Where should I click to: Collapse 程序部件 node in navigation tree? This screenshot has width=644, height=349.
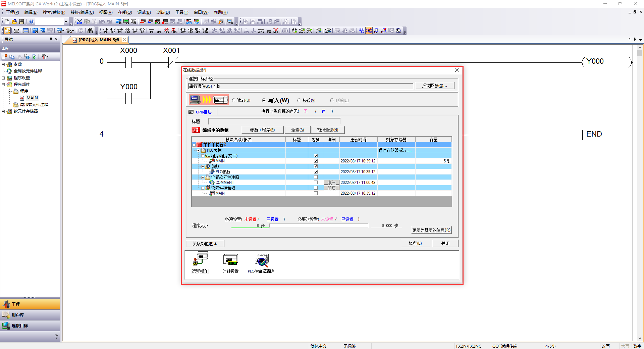(x=3, y=85)
